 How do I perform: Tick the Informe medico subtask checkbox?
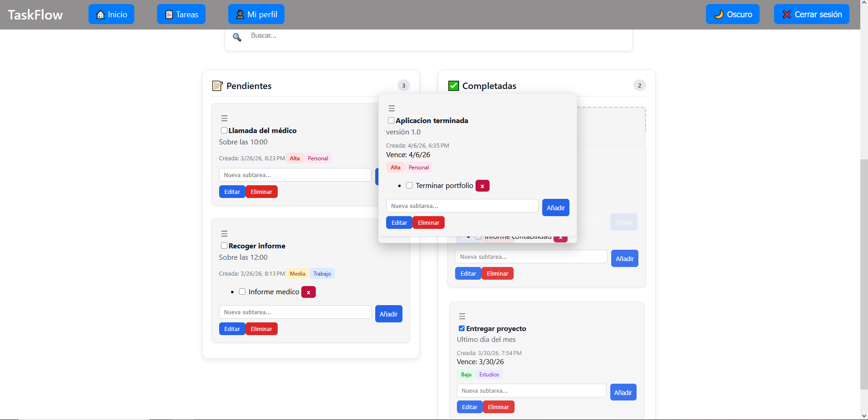242,292
